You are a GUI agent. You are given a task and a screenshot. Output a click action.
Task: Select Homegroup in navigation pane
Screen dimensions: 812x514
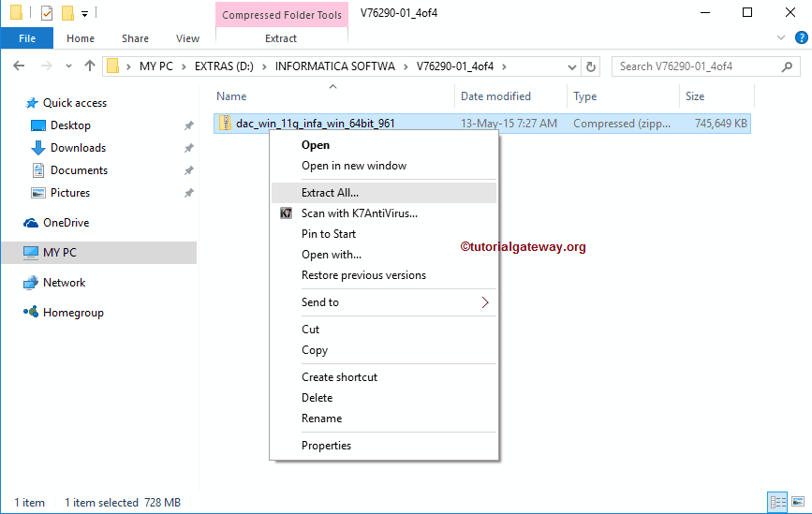point(73,313)
